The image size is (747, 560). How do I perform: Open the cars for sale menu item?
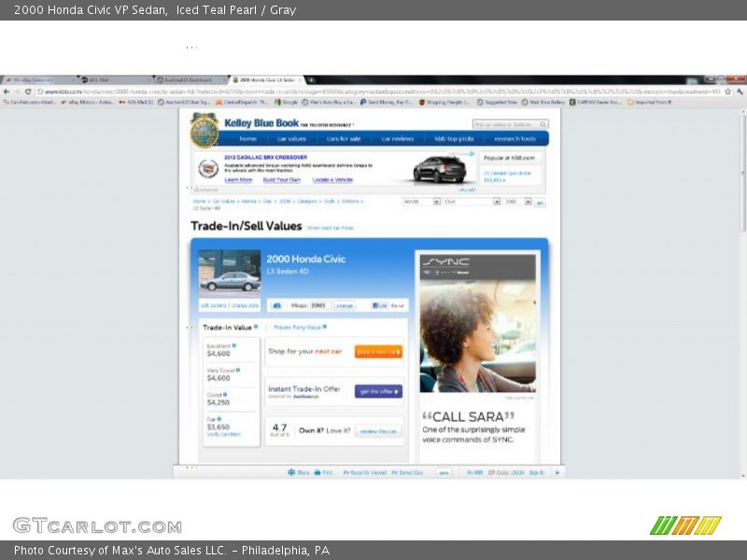[344, 138]
